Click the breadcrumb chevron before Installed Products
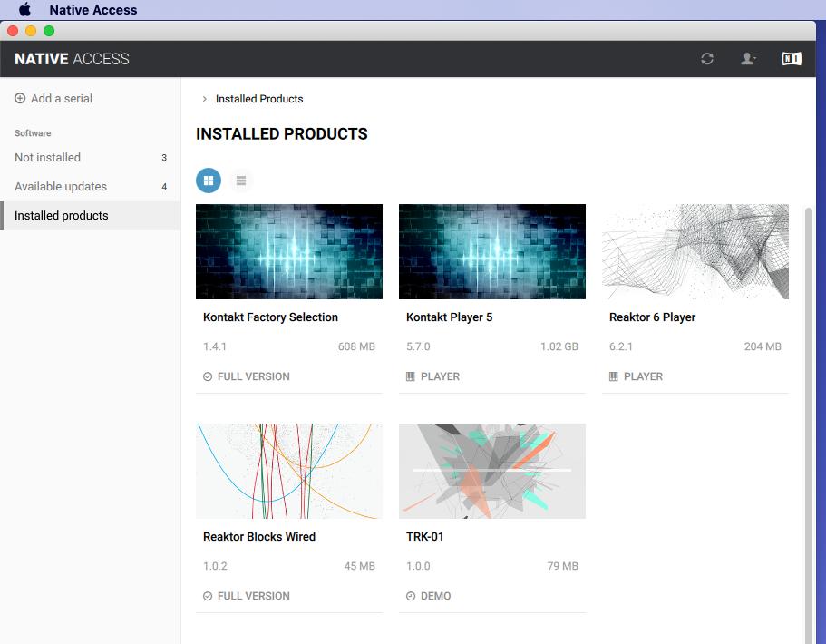 pyautogui.click(x=204, y=99)
